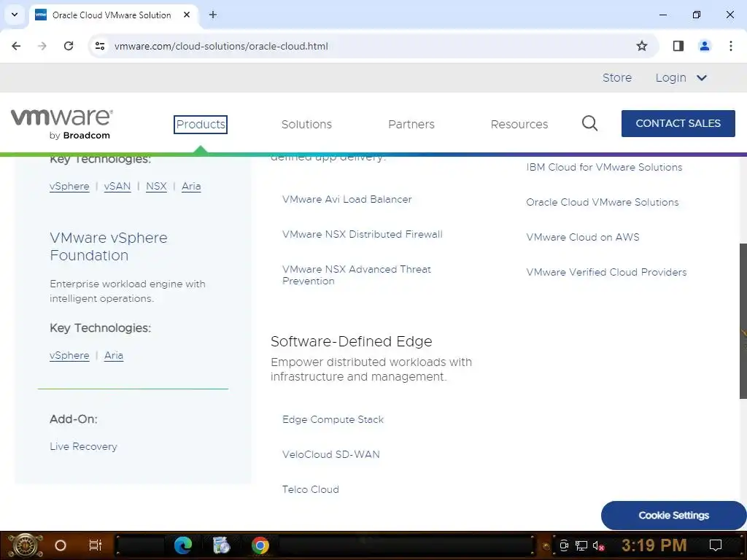Open Aria link beside NSX
Image resolution: width=747 pixels, height=560 pixels.
click(191, 186)
